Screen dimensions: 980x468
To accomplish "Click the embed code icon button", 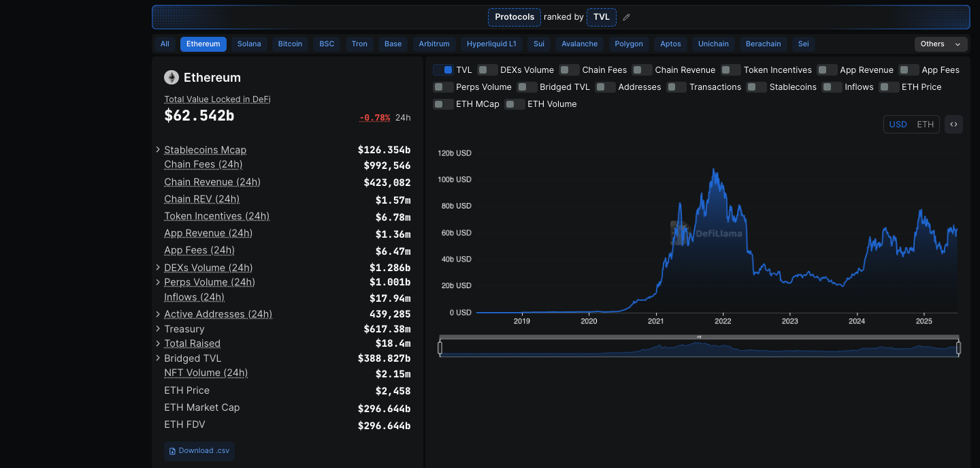I will point(953,125).
